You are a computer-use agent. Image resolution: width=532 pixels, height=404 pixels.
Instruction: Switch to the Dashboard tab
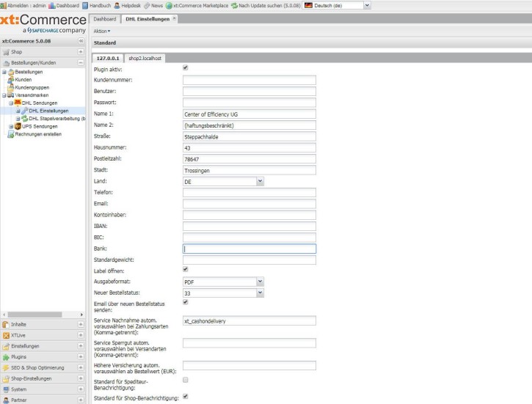pyautogui.click(x=105, y=19)
